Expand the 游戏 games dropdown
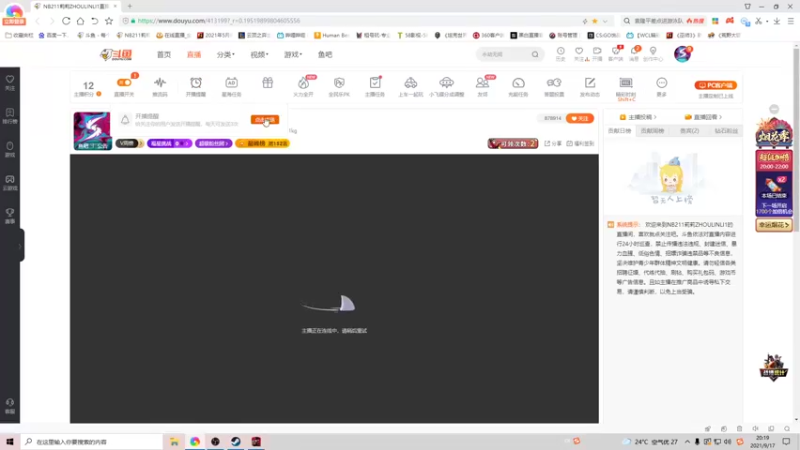Image resolution: width=800 pixels, height=450 pixels. (293, 55)
